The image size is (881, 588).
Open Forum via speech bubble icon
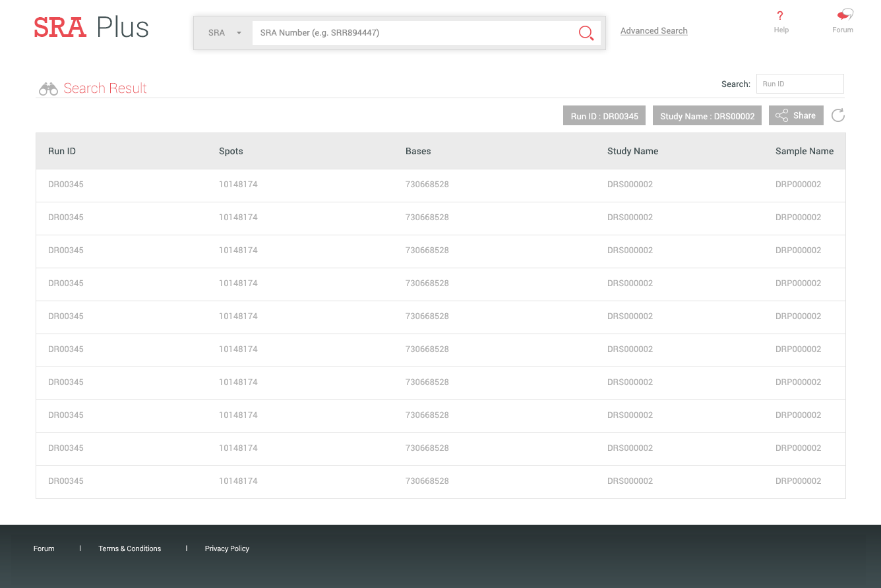pos(844,15)
